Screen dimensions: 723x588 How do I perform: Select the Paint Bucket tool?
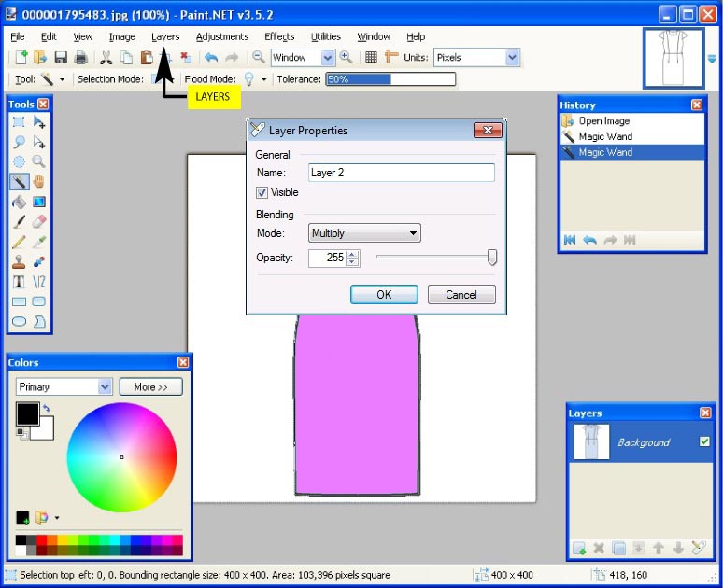pyautogui.click(x=19, y=201)
